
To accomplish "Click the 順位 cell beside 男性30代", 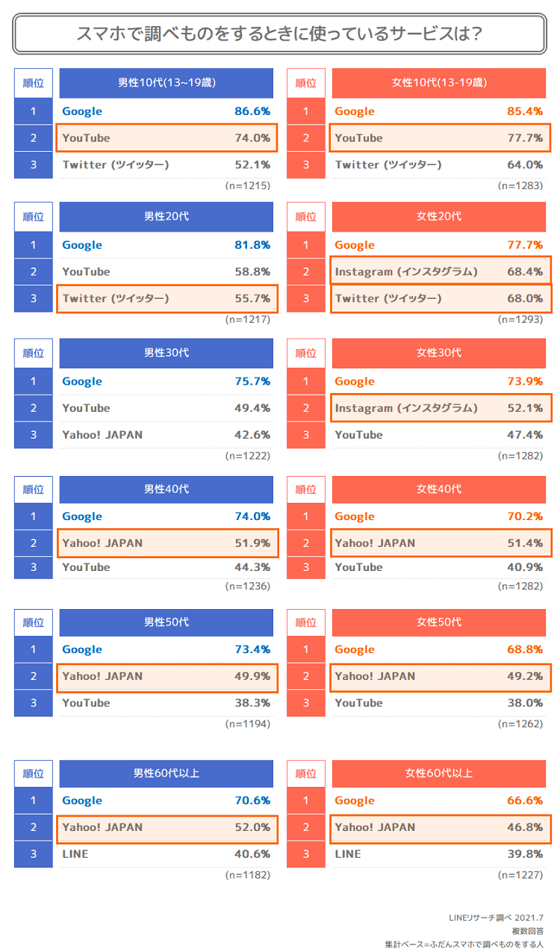I will 34,353.
